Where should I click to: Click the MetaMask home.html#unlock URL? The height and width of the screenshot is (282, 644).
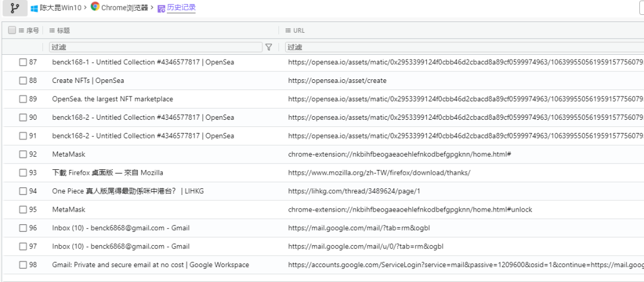(410, 209)
